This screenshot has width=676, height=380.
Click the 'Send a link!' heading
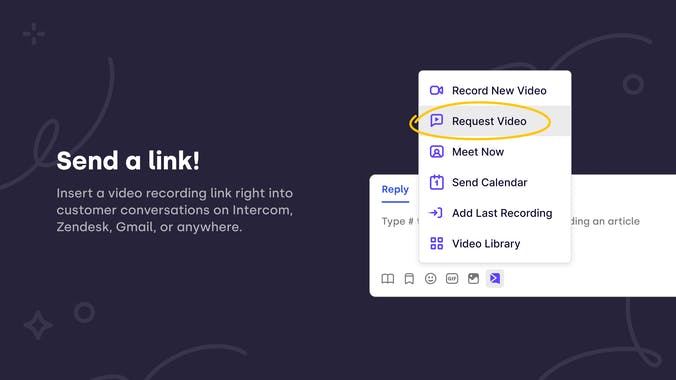tap(128, 161)
